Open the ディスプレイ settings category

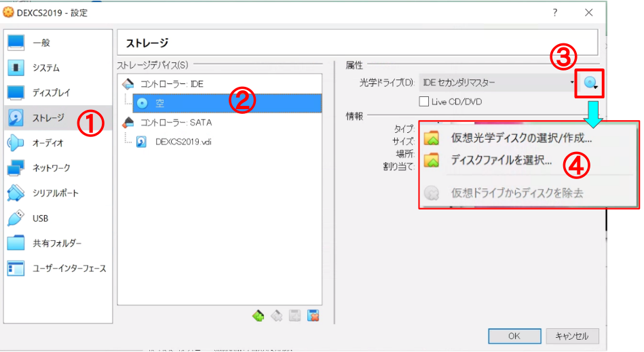pyautogui.click(x=51, y=93)
